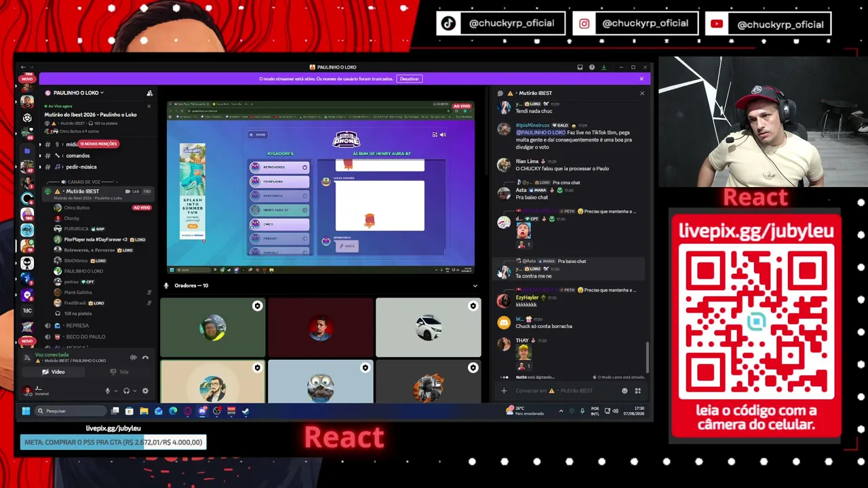
Task: Click the taskbar volume speaker icon
Action: click(x=615, y=411)
